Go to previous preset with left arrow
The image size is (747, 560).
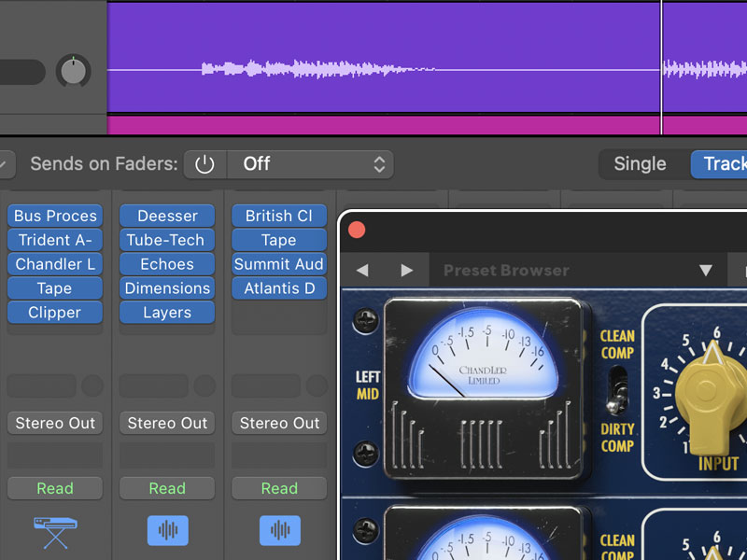[362, 271]
